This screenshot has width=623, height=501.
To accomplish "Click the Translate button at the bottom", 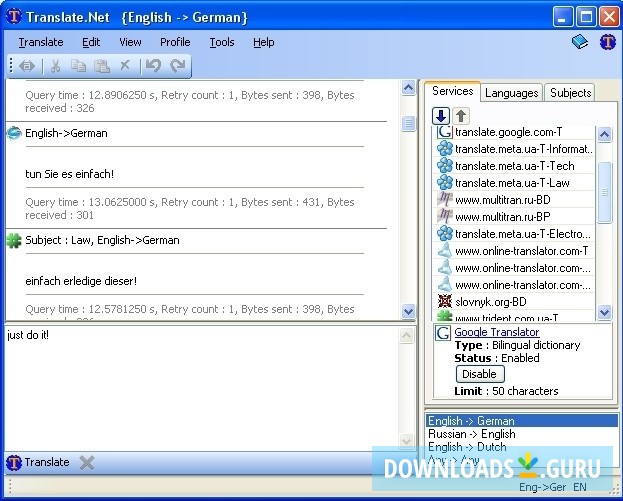I will [38, 462].
